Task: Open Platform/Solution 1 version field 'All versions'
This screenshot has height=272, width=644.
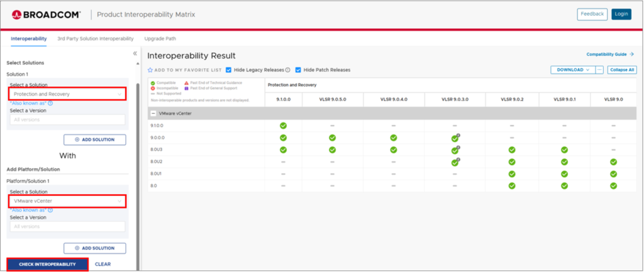Action: click(67, 227)
